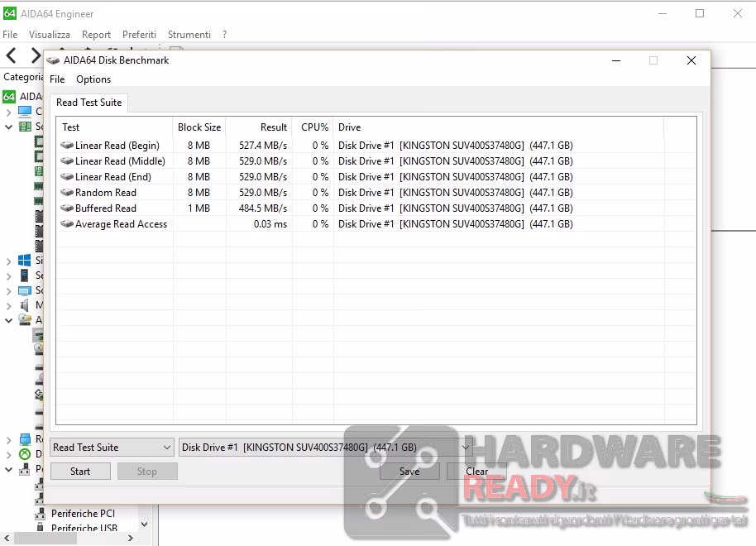Viewport: 756px width, 546px height.
Task: Collapse the storage tree node
Action: [8, 320]
